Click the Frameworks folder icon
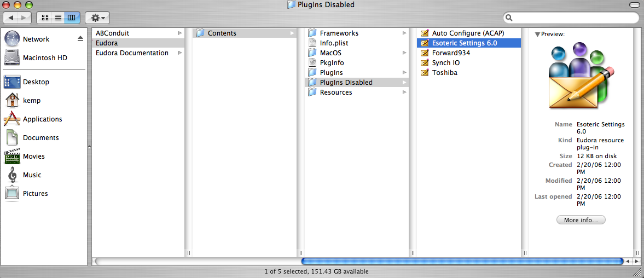This screenshot has height=278, width=644. (312, 33)
